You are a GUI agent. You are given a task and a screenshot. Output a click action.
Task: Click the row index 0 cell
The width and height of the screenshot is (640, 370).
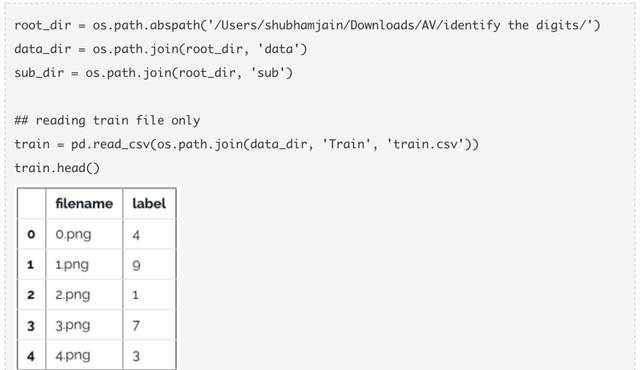pos(31,235)
